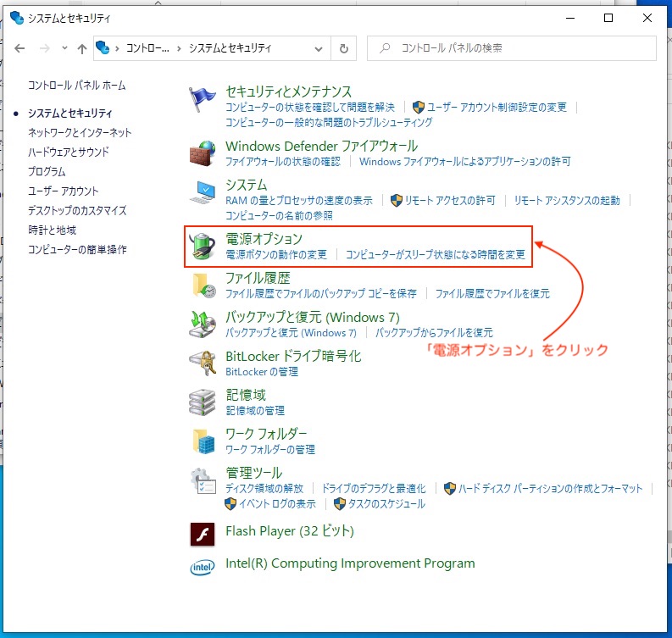The image size is (672, 638).
Task: Click the refresh button beside address bar
Action: (343, 48)
